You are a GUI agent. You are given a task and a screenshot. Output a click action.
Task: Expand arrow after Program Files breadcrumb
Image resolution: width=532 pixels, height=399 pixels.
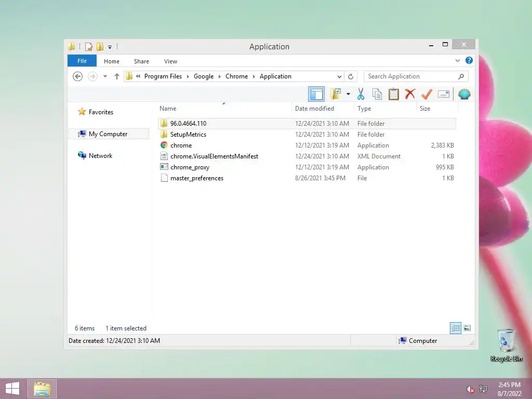(188, 77)
